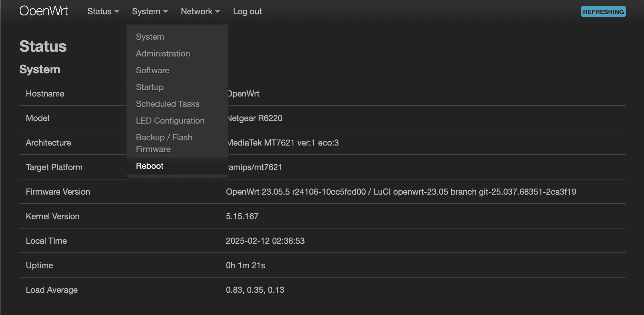The height and width of the screenshot is (315, 644).
Task: Collapse the System dropdown menu
Action: [150, 11]
